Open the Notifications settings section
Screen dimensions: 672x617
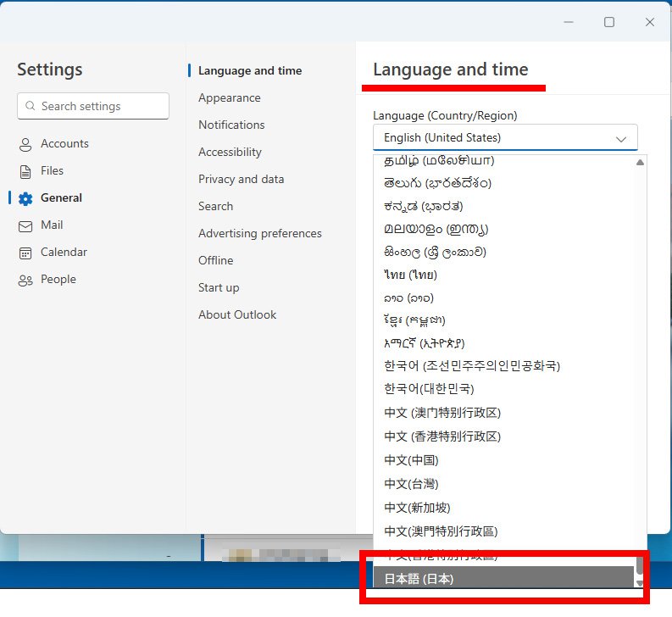(231, 125)
